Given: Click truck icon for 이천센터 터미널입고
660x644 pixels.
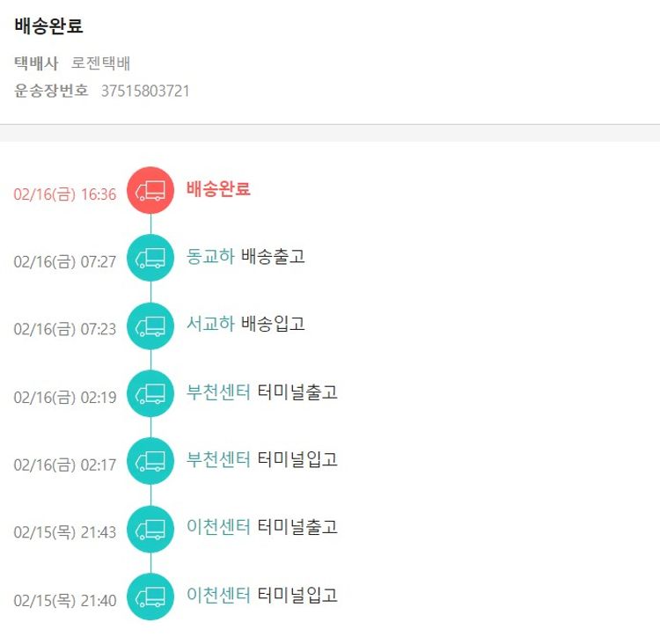Looking at the screenshot, I should tap(150, 596).
